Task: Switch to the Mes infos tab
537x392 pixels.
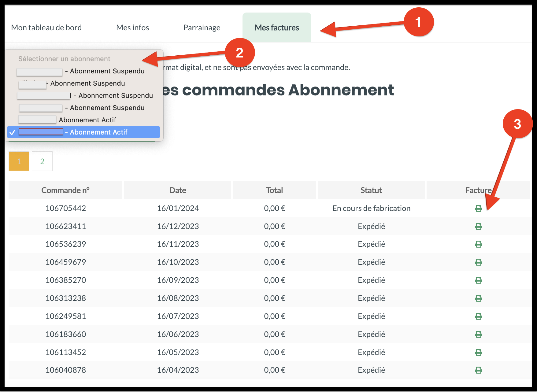Action: click(133, 28)
